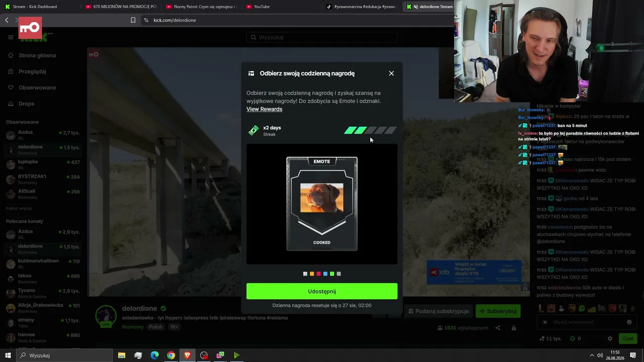Open the Windows Start menu
Image resolution: width=644 pixels, height=362 pixels.
8,355
